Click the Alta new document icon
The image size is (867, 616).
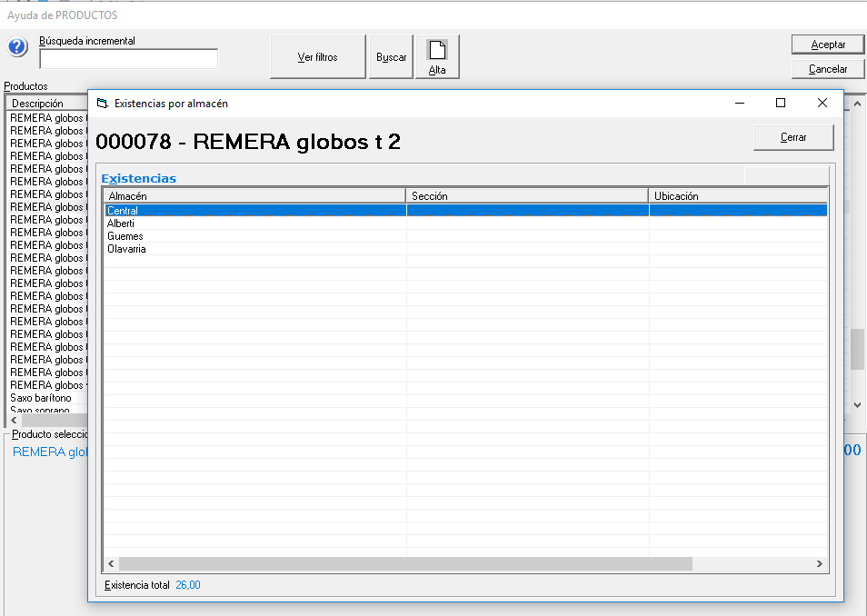point(437,51)
